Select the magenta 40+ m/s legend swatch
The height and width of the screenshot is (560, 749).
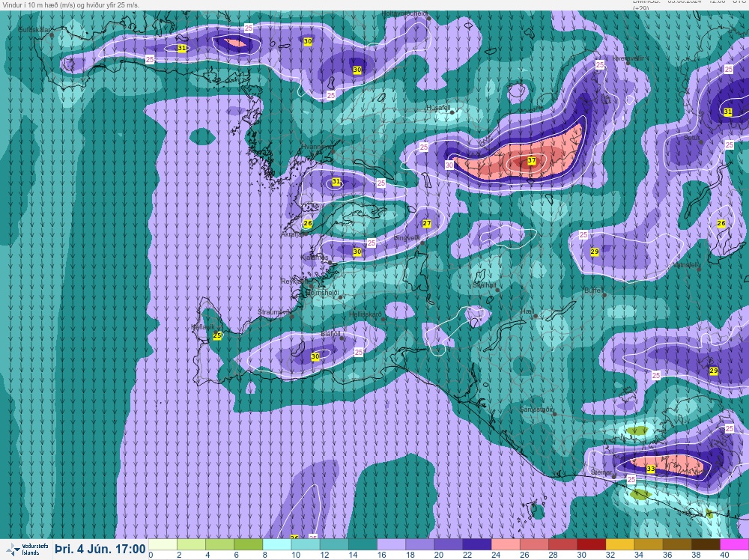[735, 544]
